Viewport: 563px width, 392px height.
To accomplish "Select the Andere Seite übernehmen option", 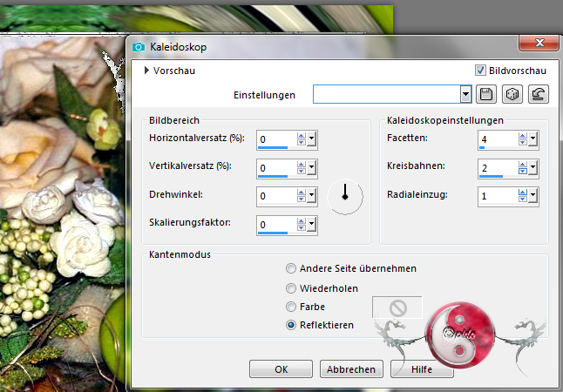I will pos(291,268).
